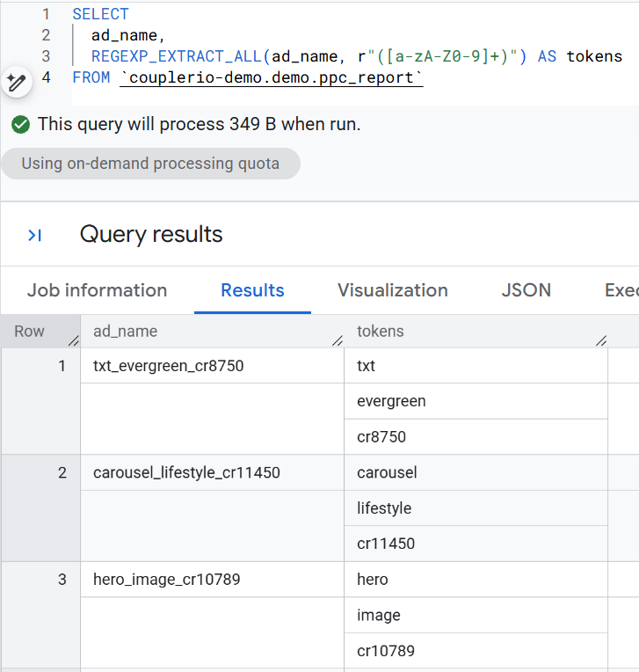Click the tokens alias in the query
The width and height of the screenshot is (639, 672).
pyautogui.click(x=594, y=56)
